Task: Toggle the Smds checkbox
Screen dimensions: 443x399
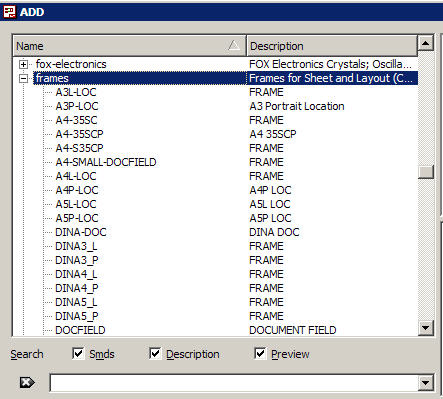Action: coord(78,354)
